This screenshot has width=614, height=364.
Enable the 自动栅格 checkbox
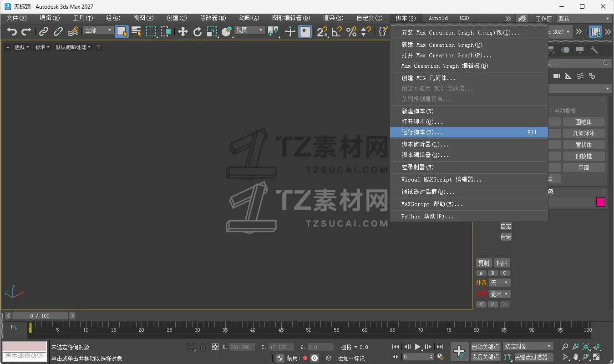click(549, 111)
